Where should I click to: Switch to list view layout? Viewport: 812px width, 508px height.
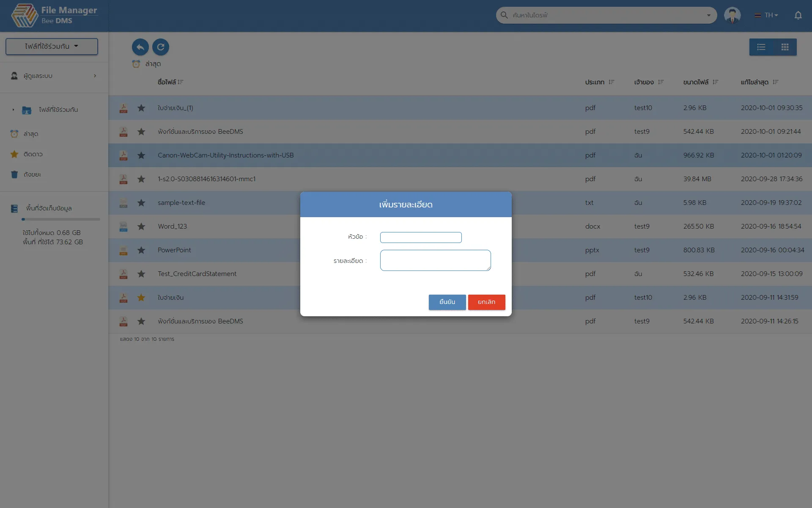(761, 47)
